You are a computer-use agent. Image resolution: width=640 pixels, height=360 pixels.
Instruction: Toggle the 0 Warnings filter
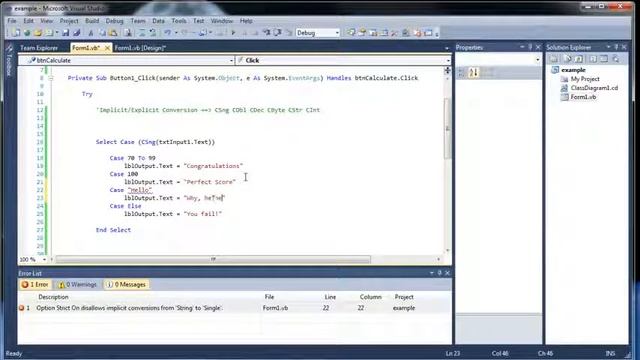click(x=78, y=284)
